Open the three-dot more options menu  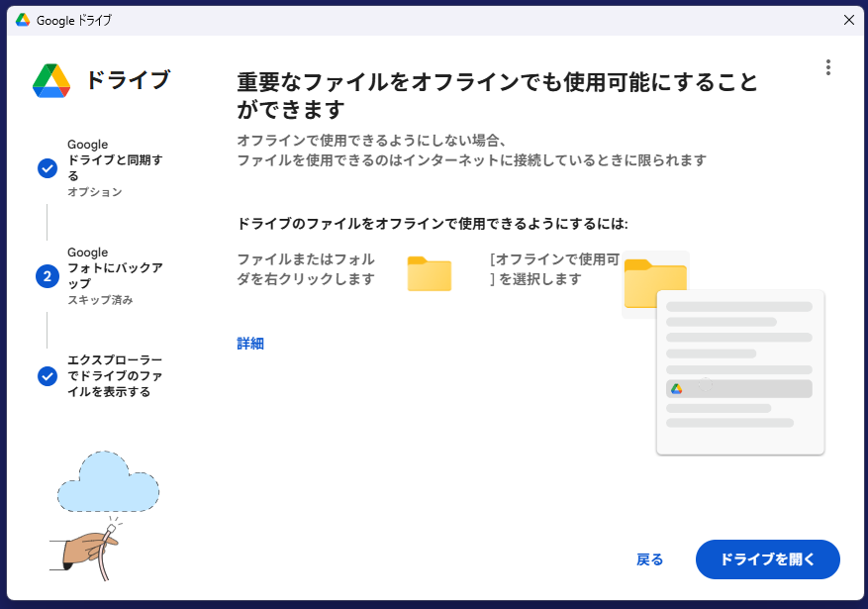(x=827, y=67)
